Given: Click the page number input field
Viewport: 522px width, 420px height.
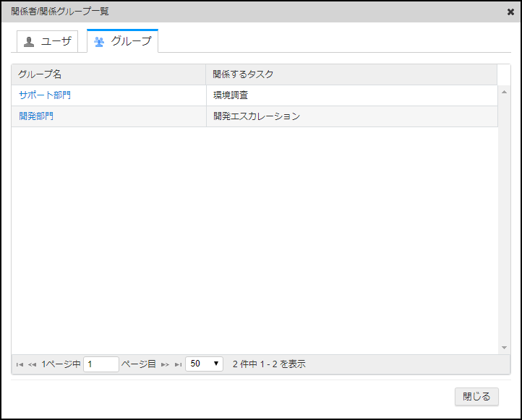Looking at the screenshot, I should 101,364.
